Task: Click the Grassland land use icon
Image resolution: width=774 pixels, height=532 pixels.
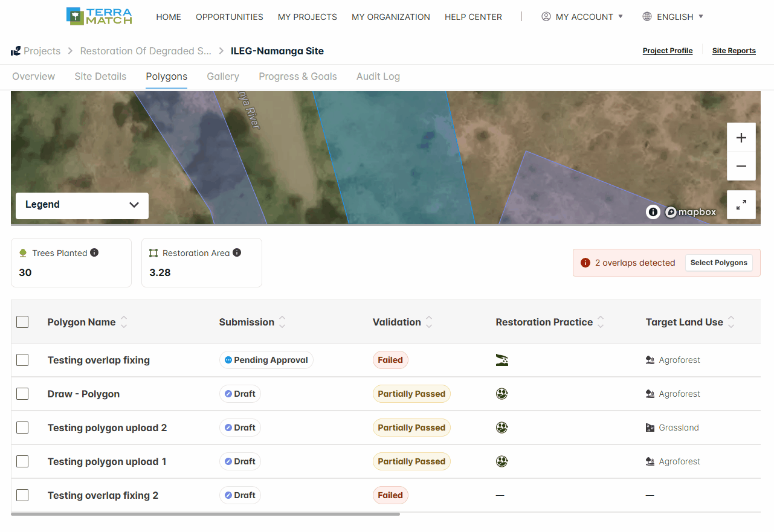Action: coord(650,428)
